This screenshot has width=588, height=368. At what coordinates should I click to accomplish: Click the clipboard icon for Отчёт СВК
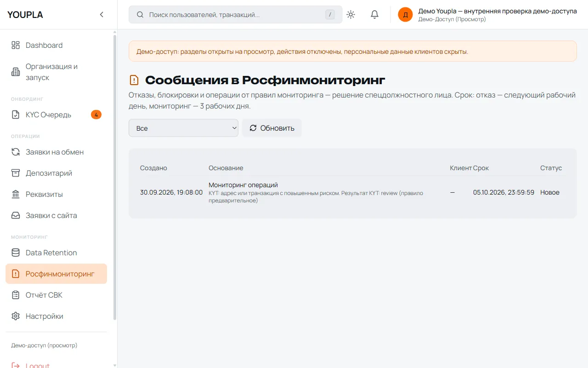tap(16, 295)
